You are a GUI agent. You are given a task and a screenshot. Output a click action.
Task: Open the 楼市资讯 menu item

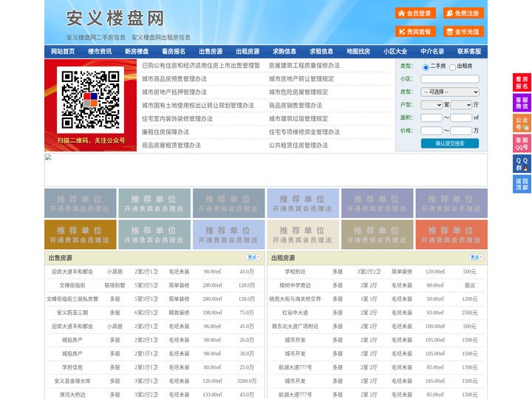100,52
